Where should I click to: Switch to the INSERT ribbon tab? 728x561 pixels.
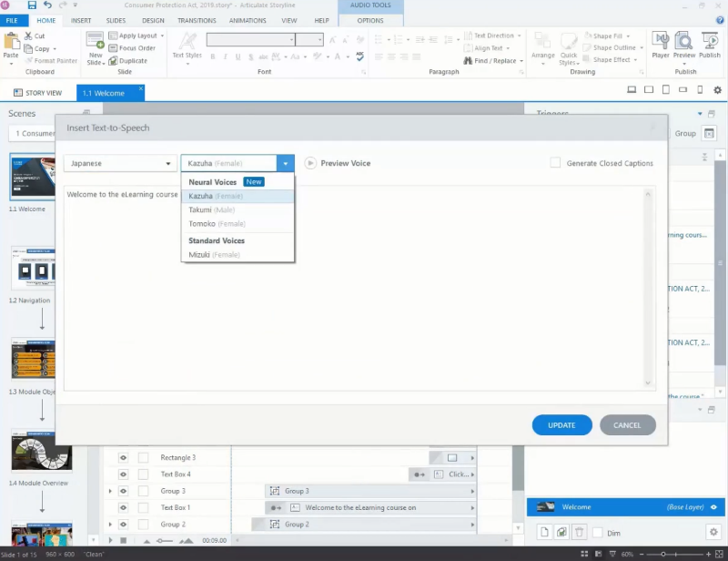(x=81, y=20)
